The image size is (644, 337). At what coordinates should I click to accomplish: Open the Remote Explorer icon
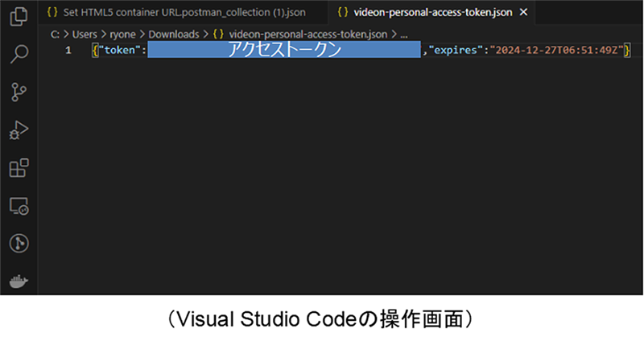click(x=19, y=206)
